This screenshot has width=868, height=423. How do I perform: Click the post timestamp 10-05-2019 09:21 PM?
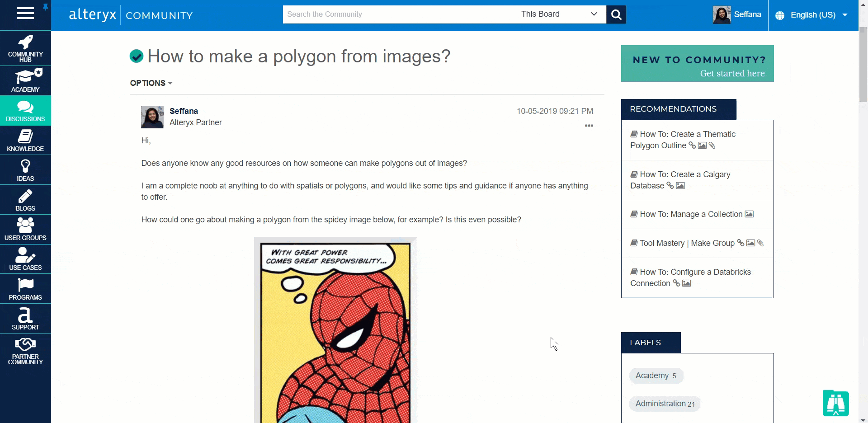pos(555,111)
